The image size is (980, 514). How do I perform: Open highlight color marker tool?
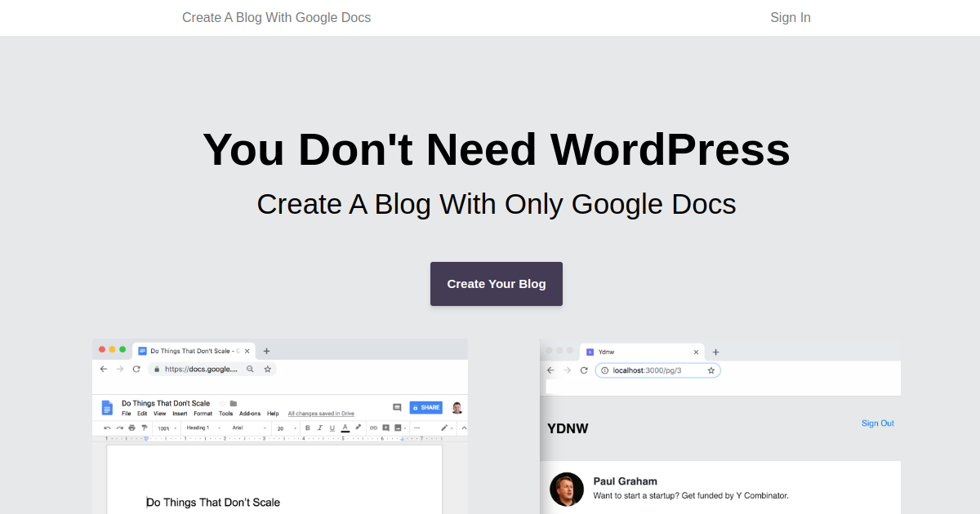pyautogui.click(x=358, y=427)
